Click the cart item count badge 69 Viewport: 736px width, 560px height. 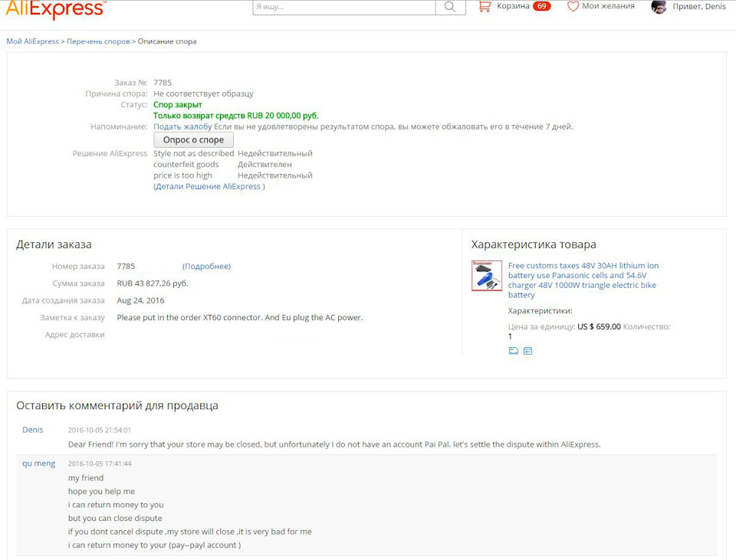tap(542, 6)
